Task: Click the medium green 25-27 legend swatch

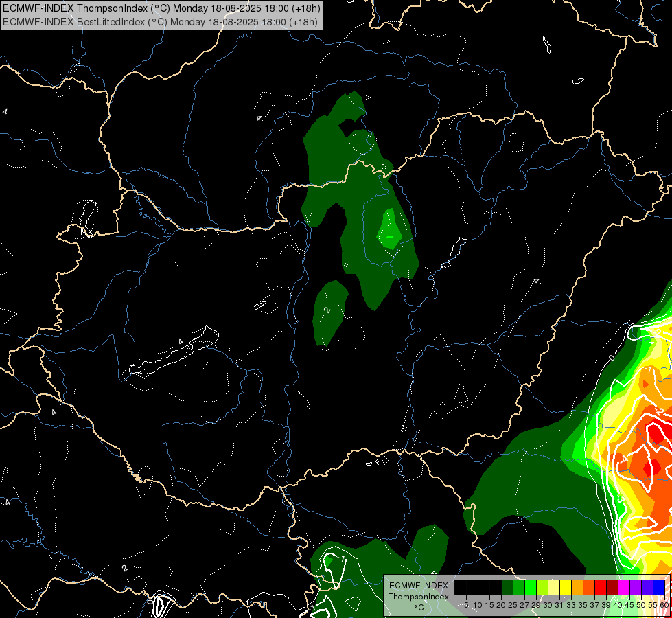Action: (x=519, y=587)
